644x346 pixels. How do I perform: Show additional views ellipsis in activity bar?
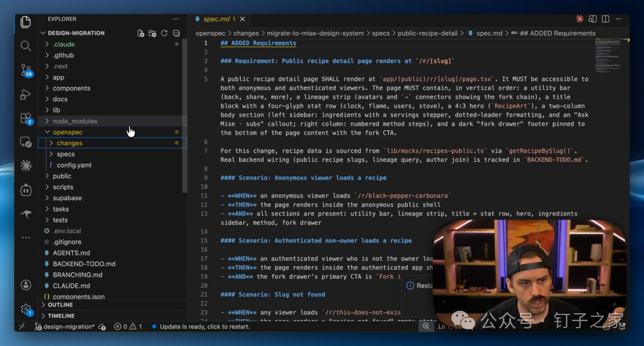[26, 238]
